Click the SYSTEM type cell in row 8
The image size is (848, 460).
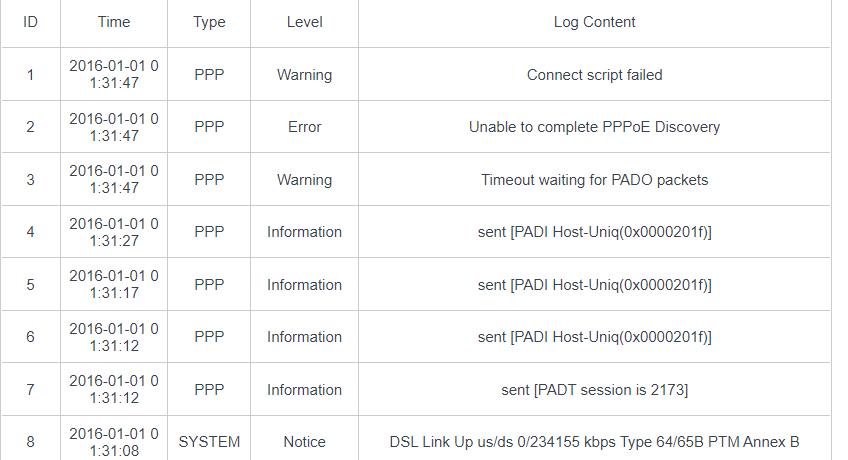tap(209, 442)
